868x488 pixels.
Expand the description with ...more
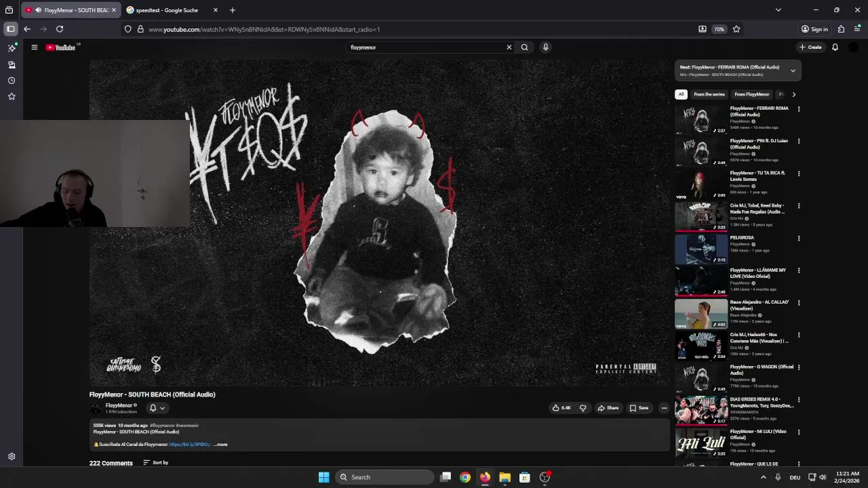coord(220,445)
